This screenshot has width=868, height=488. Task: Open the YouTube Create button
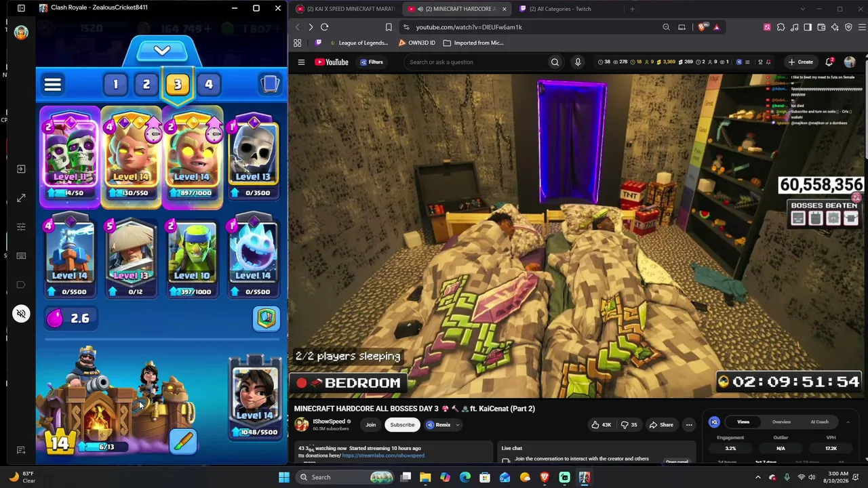[800, 62]
